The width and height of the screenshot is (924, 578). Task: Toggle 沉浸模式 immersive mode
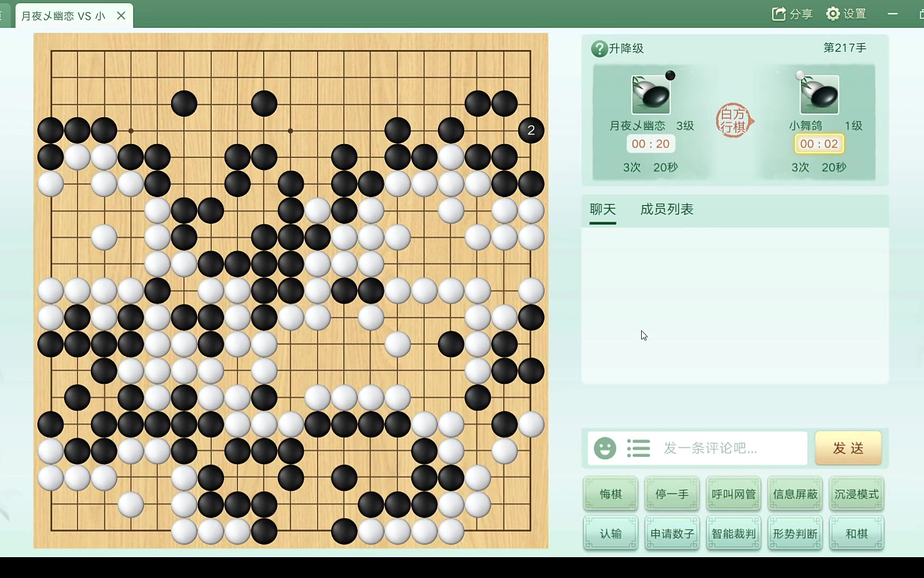click(857, 494)
